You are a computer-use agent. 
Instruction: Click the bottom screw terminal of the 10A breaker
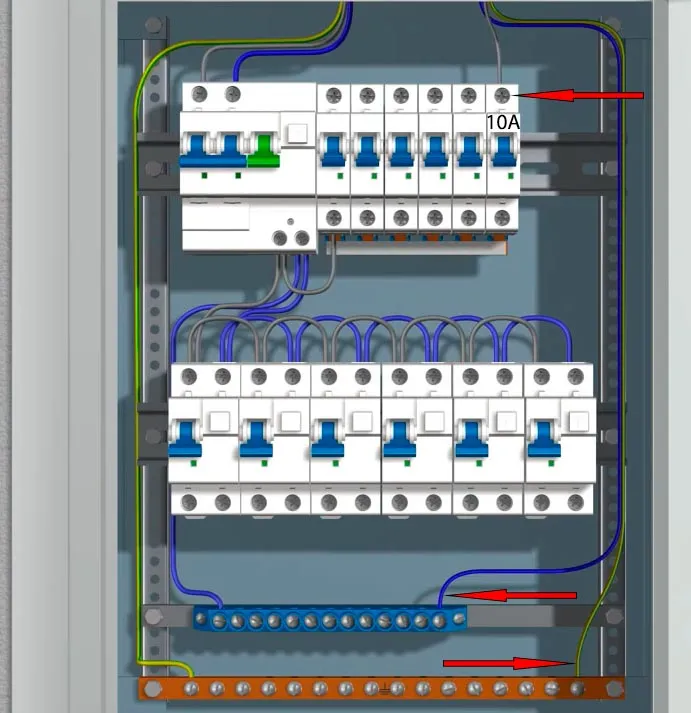(502, 217)
